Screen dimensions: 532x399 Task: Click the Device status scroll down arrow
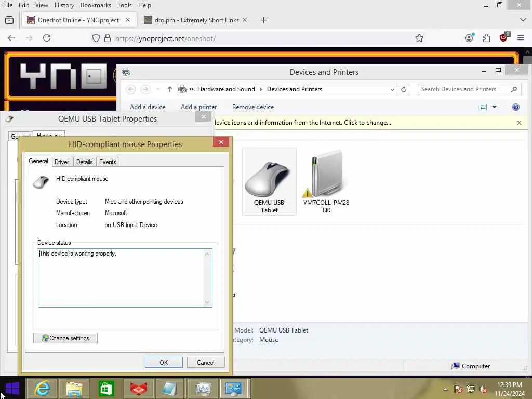[207, 302]
